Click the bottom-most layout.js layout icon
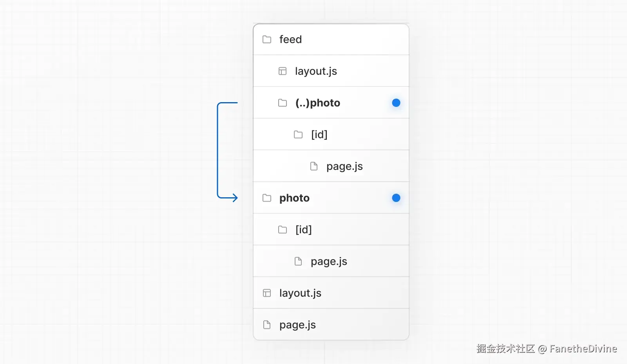The height and width of the screenshot is (364, 627). (267, 293)
